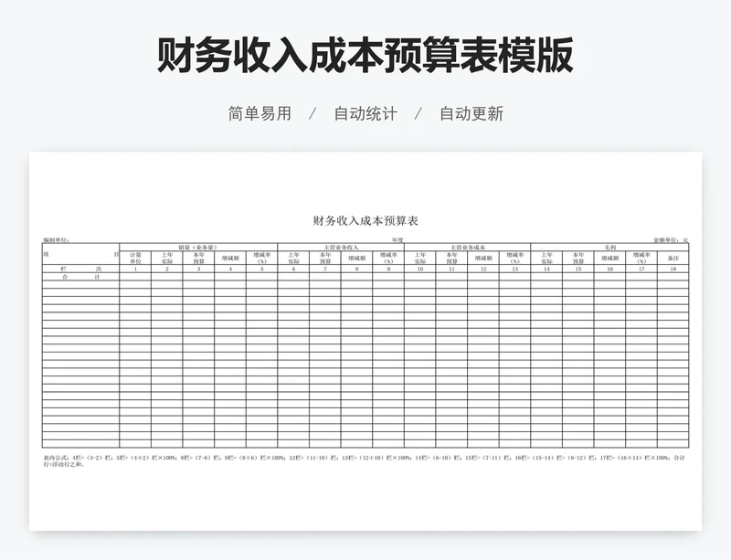Select 增减额 header under 主营业务成本
731x560 pixels.
tap(483, 258)
